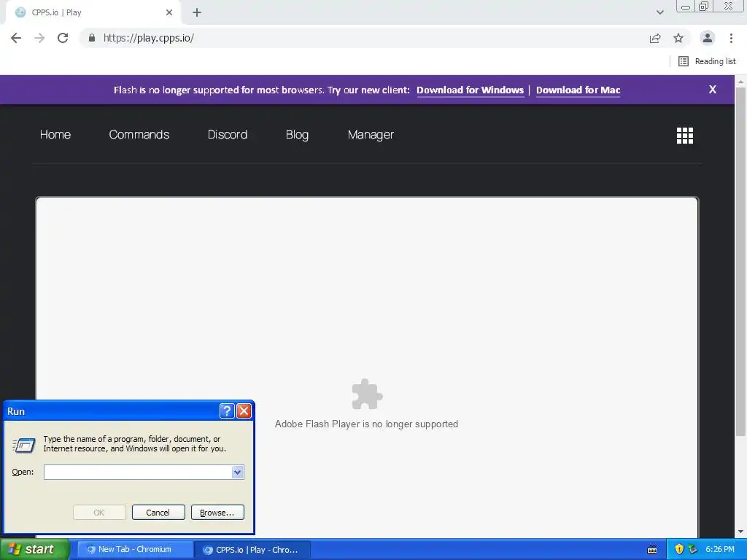The image size is (747, 560).
Task: Open the browser profile avatar
Action: click(x=708, y=38)
